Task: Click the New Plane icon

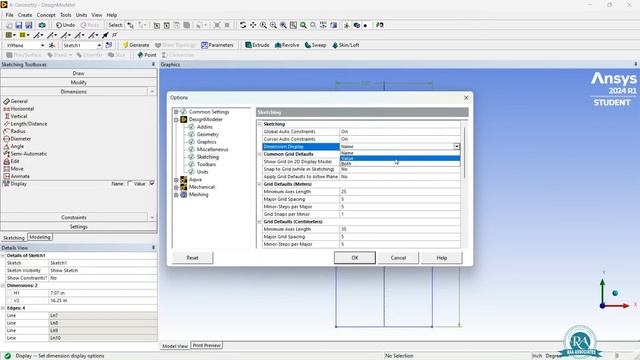Action: click(x=52, y=45)
